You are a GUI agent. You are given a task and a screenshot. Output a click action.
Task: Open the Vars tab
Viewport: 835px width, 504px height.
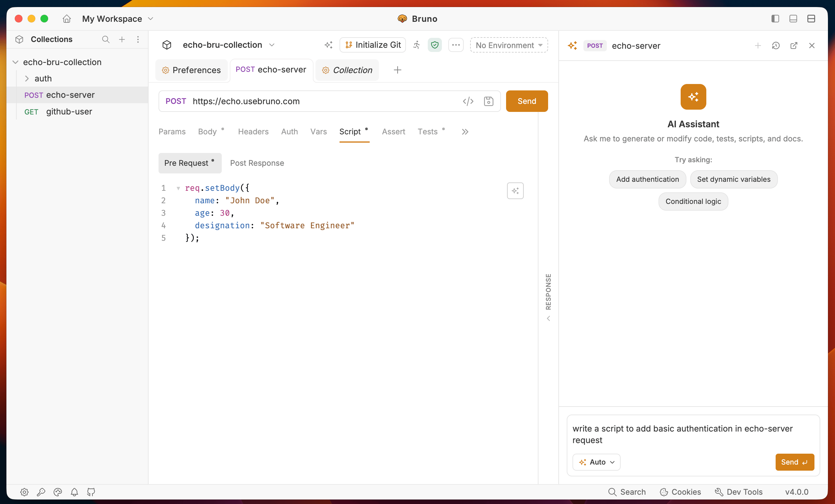(319, 132)
